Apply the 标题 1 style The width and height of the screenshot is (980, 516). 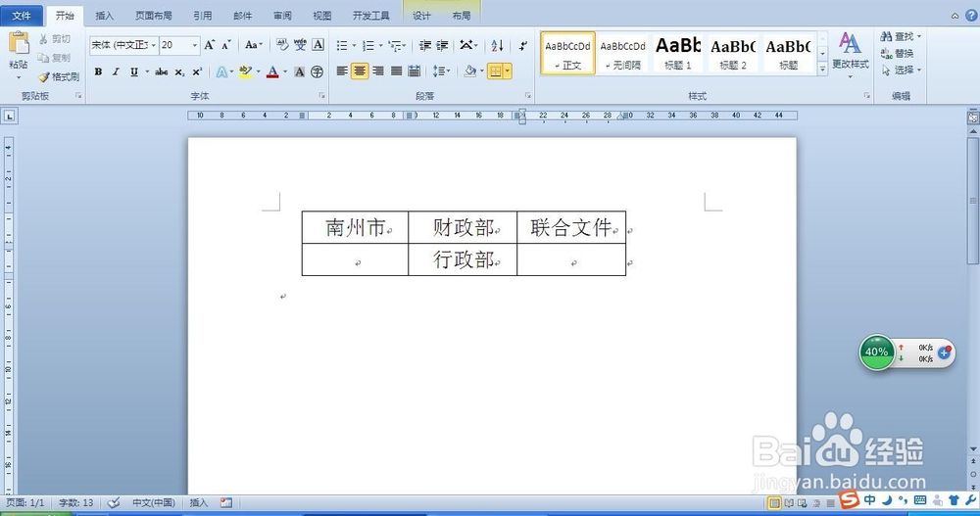678,53
